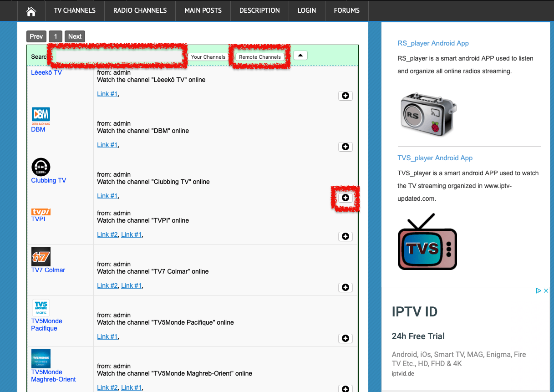The image size is (554, 392).
Task: Go to the next page with the Next button
Action: coord(74,36)
